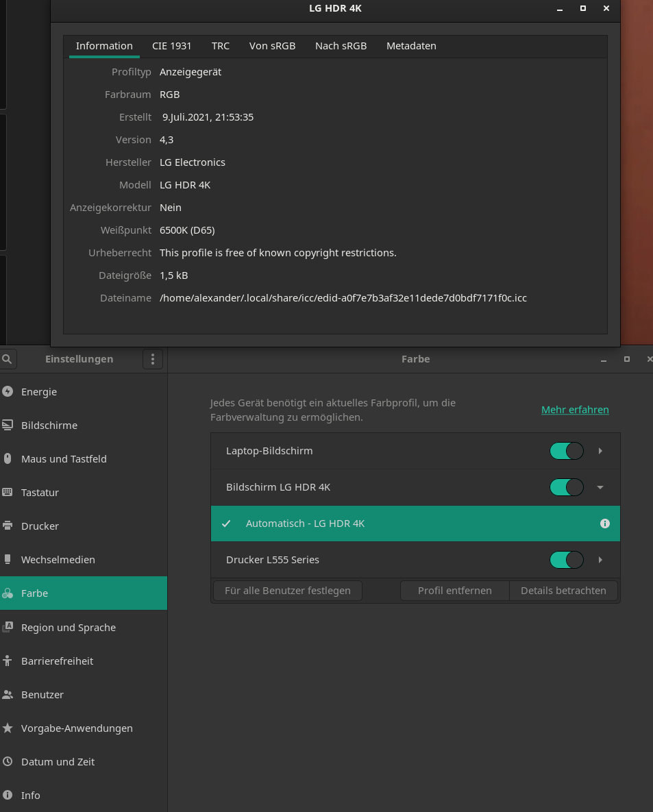The height and width of the screenshot is (812, 653).
Task: Click the Anzeigekorrektur value Nein
Action: tap(171, 208)
